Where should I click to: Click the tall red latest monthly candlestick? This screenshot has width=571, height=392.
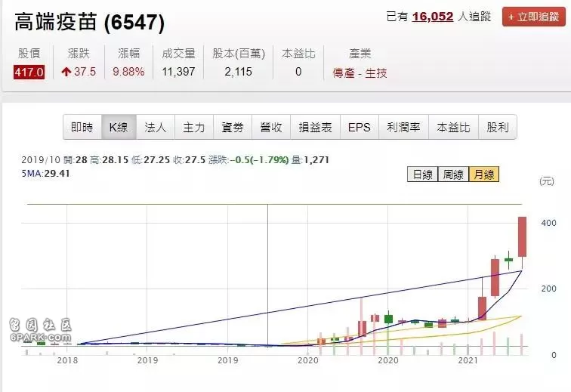[x=522, y=237]
